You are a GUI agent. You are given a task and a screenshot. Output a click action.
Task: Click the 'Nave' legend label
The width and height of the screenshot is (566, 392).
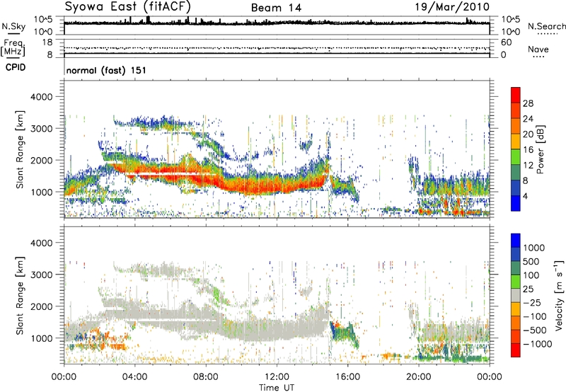tap(538, 50)
